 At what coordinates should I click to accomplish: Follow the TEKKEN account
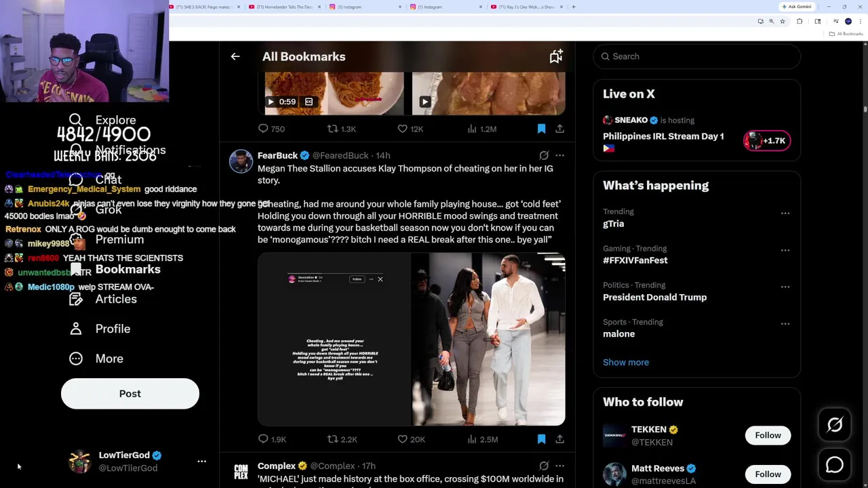(x=768, y=436)
